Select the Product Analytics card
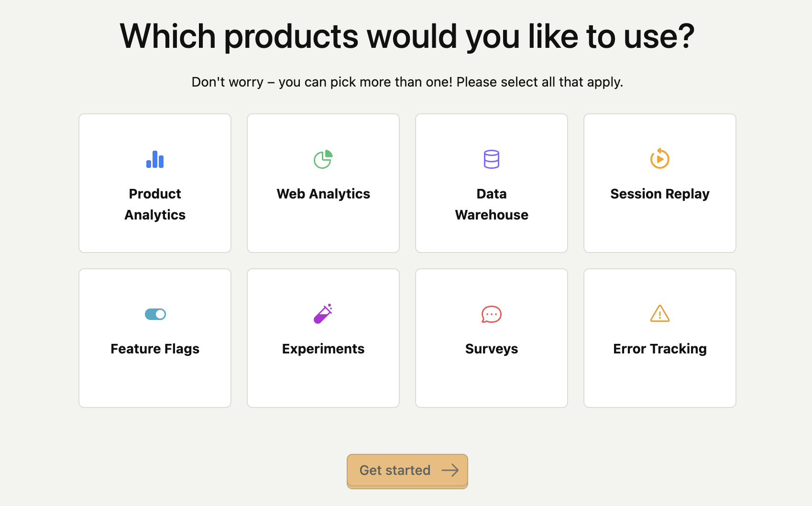812x506 pixels. coord(155,183)
